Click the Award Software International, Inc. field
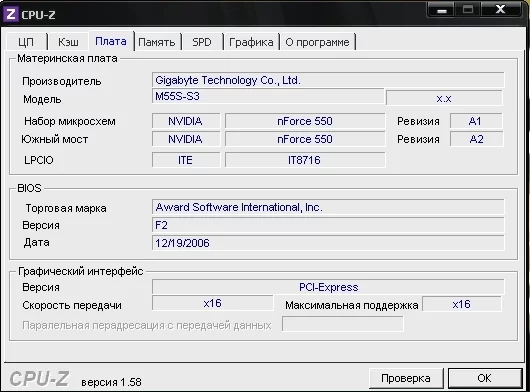This screenshot has width=530, height=392. click(x=328, y=207)
